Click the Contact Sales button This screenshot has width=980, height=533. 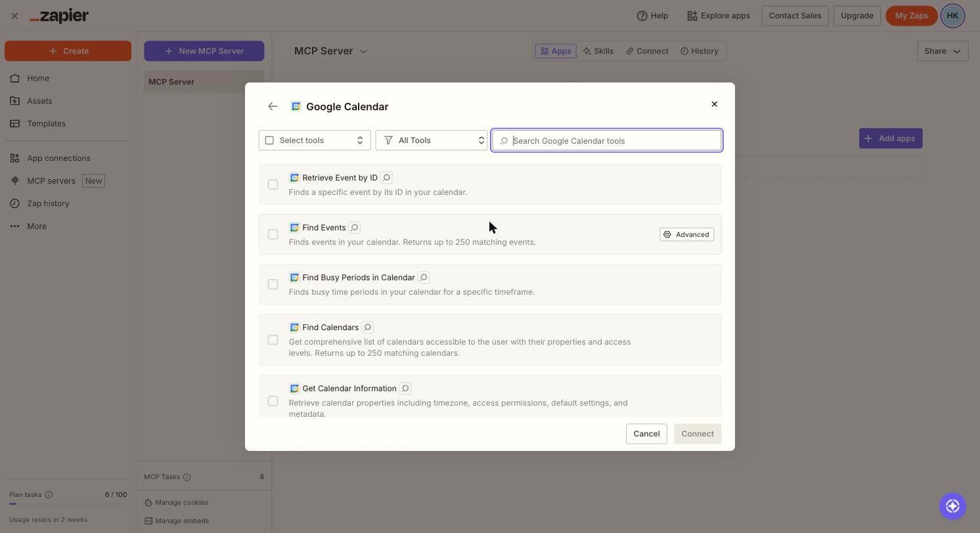[x=795, y=16]
